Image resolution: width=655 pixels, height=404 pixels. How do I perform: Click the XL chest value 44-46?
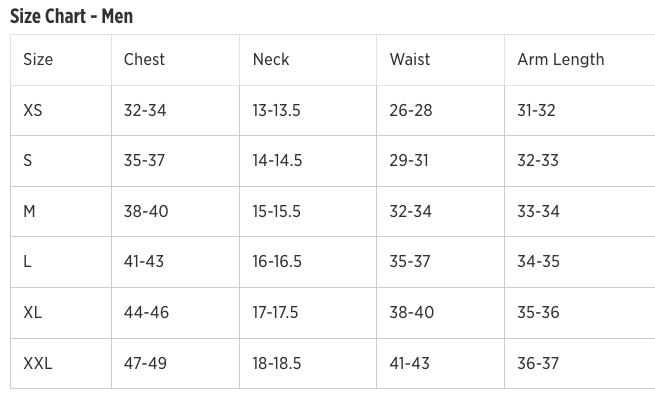coord(146,312)
